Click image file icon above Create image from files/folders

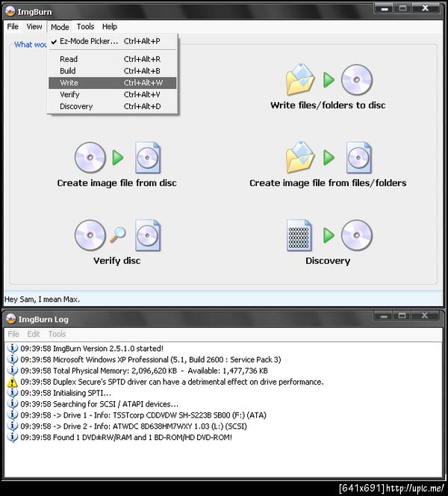coord(359,157)
